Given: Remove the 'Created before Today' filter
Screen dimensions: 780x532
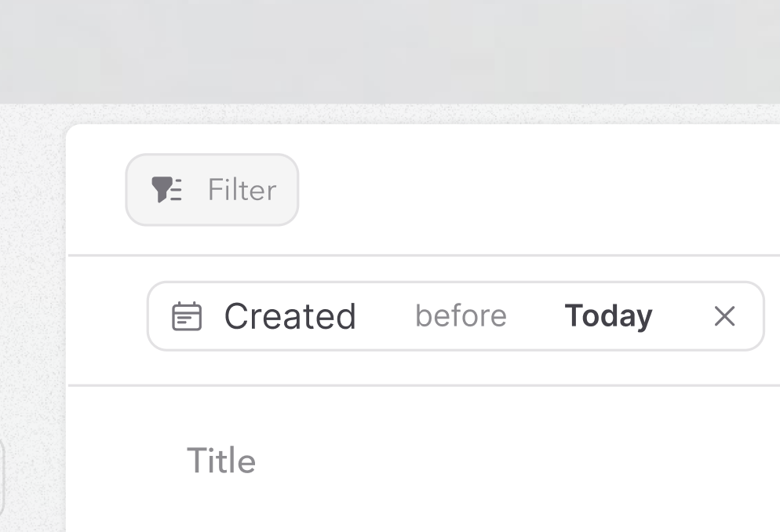Looking at the screenshot, I should coord(724,315).
